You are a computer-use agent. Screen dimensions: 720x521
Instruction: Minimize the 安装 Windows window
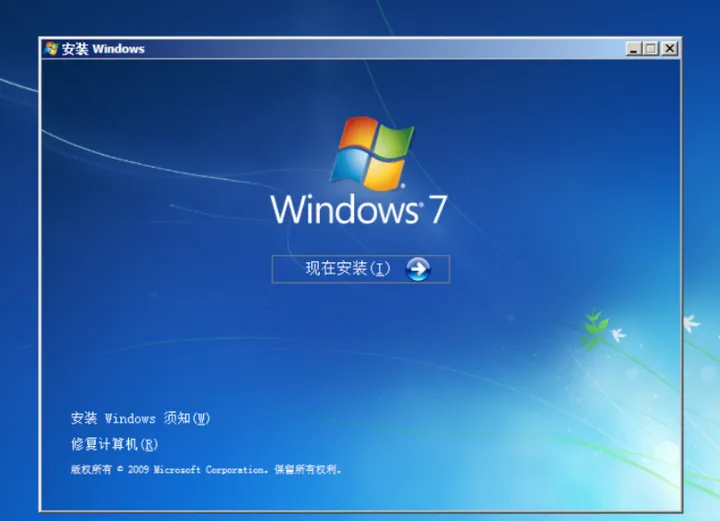coord(633,48)
